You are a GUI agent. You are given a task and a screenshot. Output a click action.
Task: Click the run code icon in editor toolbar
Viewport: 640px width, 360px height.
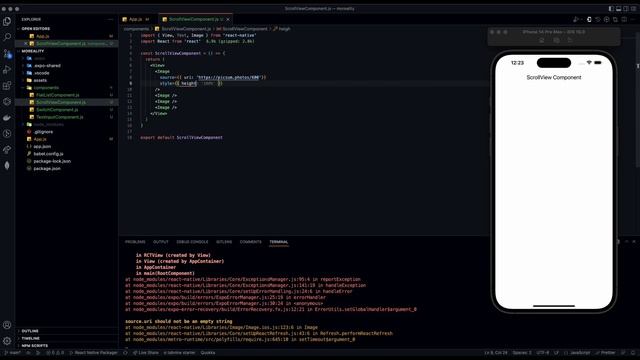click(576, 19)
